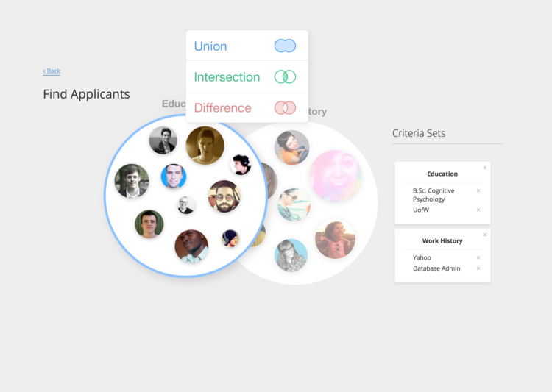Select the woman with glasses avatar
Viewport: 552px width, 392px height.
pyautogui.click(x=291, y=255)
